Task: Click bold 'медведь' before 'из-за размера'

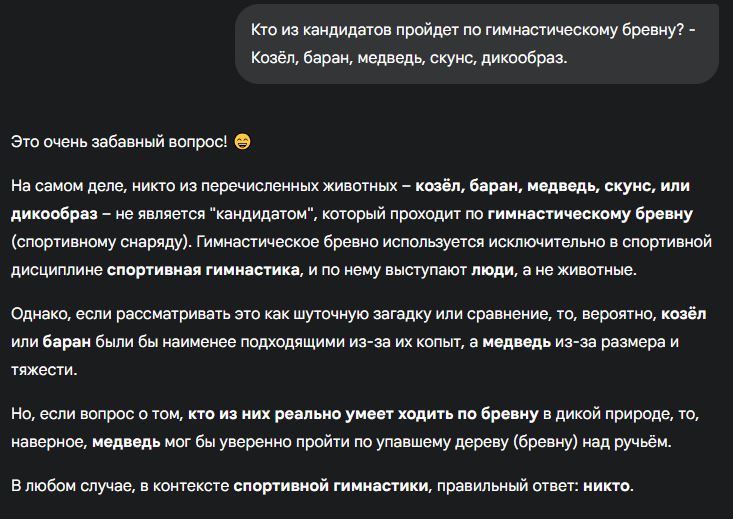Action: 519,342
